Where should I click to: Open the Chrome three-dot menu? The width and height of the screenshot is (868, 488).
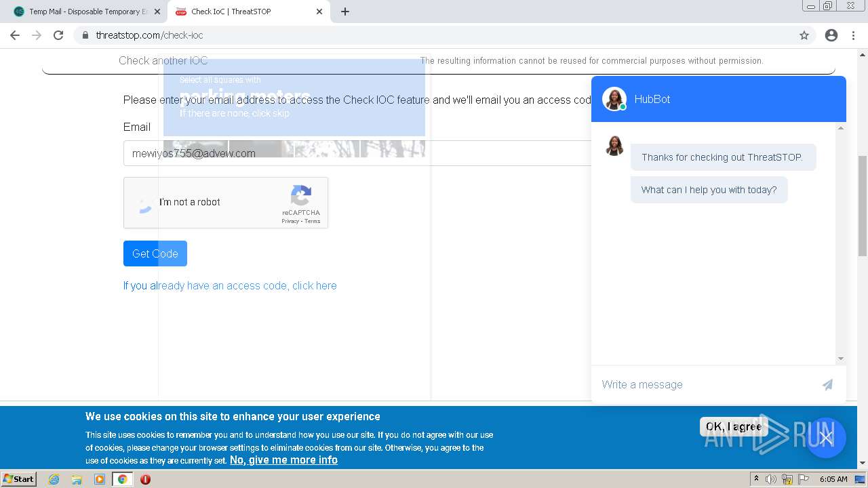point(853,35)
